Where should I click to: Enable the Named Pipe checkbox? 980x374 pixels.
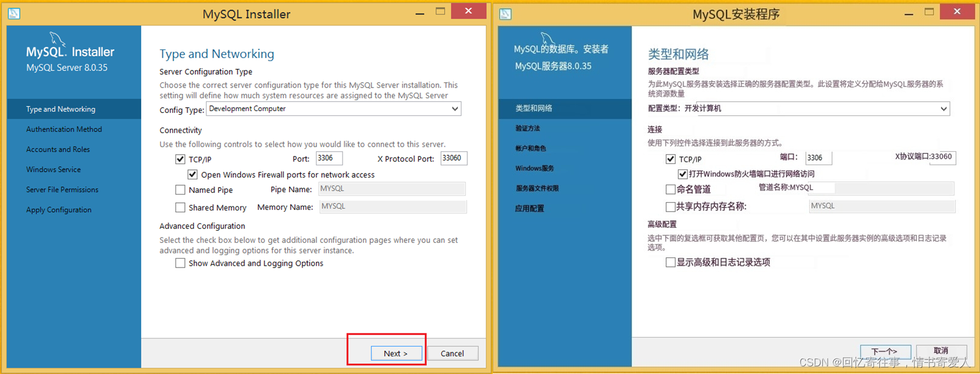[180, 190]
